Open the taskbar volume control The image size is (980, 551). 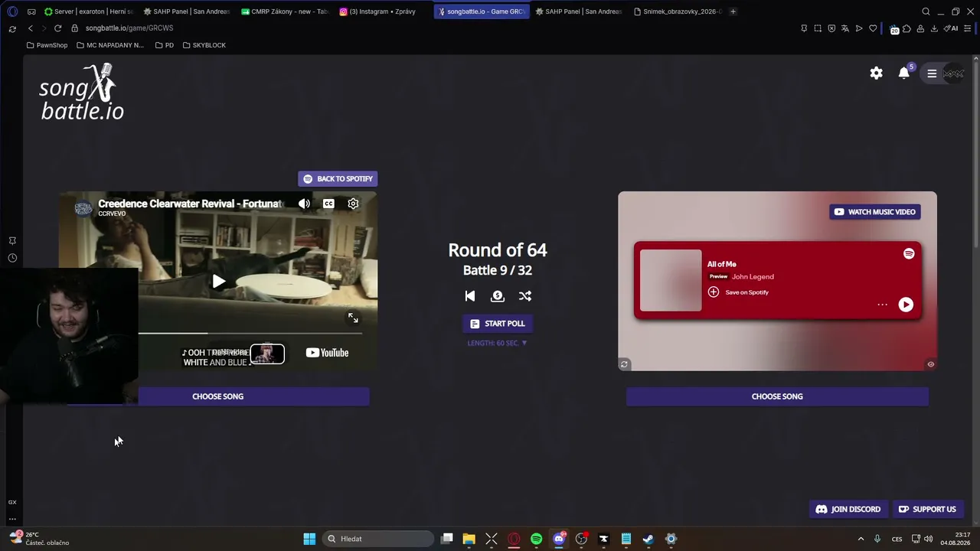929,539
